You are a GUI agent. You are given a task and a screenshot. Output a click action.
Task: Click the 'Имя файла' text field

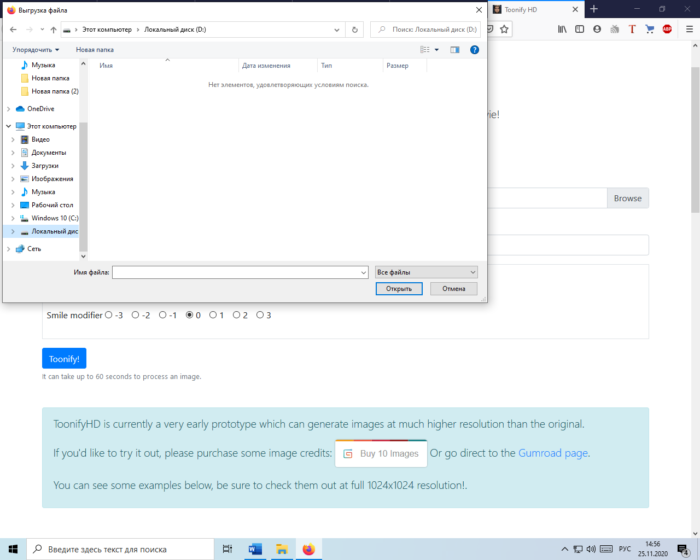tap(238, 272)
